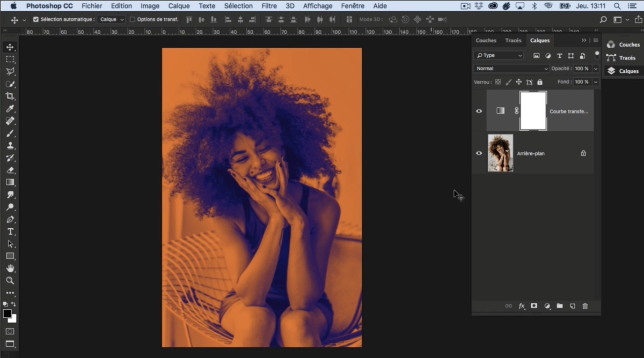Select the Brush tool
Image resolution: width=644 pixels, height=358 pixels.
(x=10, y=133)
